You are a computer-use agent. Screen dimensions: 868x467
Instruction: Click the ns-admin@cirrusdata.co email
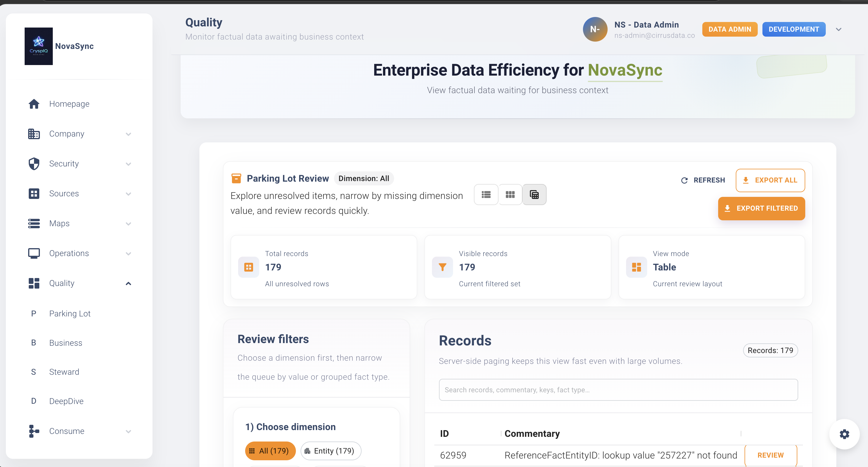[x=654, y=36]
